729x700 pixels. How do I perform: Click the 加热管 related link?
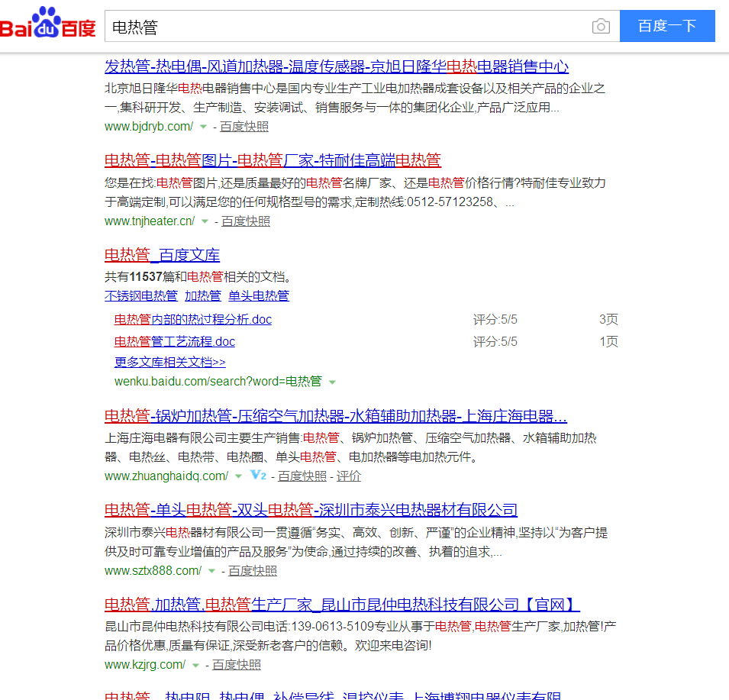(203, 295)
